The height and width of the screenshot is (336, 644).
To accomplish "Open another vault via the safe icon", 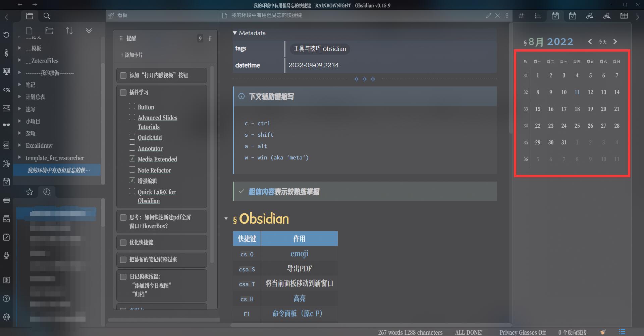I will pyautogui.click(x=6, y=280).
